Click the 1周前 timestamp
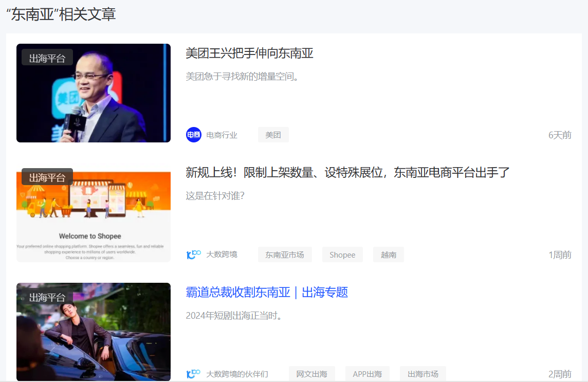588x382 pixels. tap(560, 254)
